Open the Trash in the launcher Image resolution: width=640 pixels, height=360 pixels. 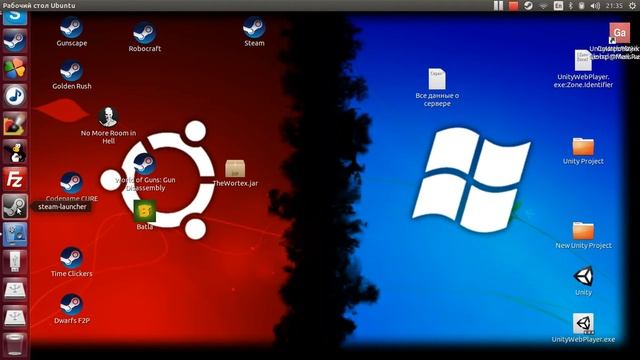(x=15, y=345)
